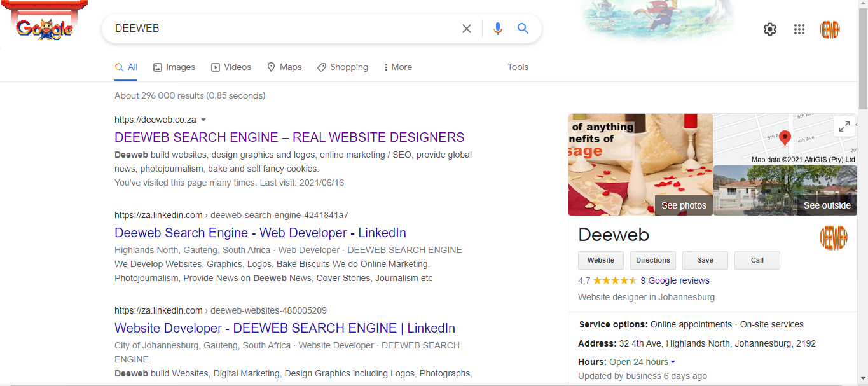This screenshot has height=386, width=868.
Task: Open the Google apps grid icon
Action: tap(799, 29)
